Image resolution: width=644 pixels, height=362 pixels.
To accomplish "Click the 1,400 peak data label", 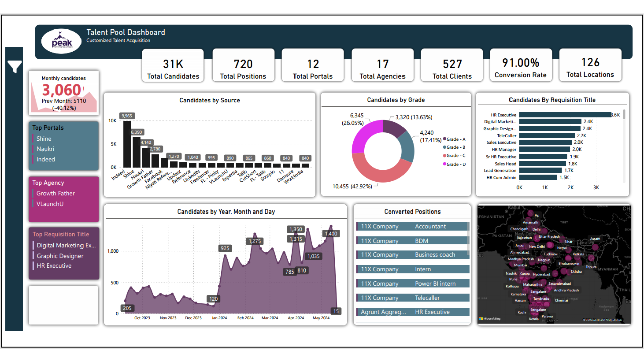I will 331,234.
